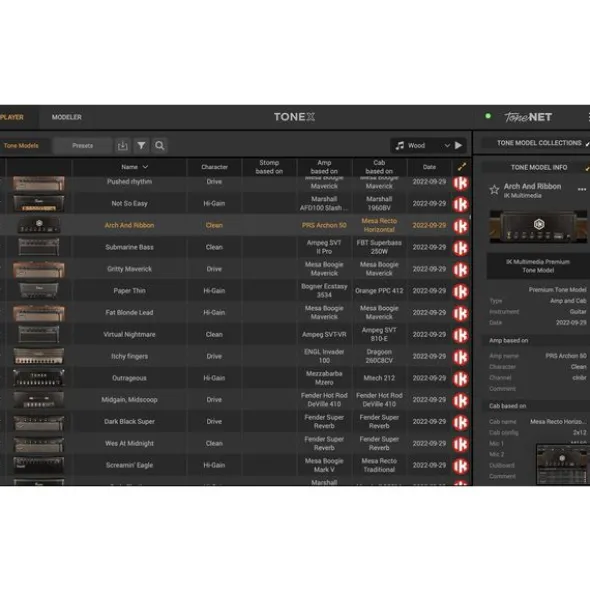This screenshot has height=591, width=590.
Task: Click the IK logo on the Screamin' Eagle row
Action: point(461,467)
